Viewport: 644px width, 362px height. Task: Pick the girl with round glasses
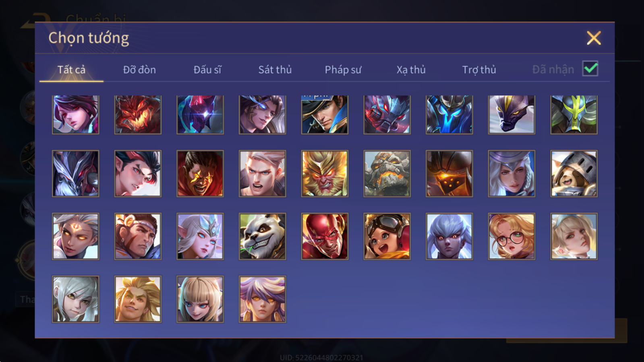[x=511, y=237]
